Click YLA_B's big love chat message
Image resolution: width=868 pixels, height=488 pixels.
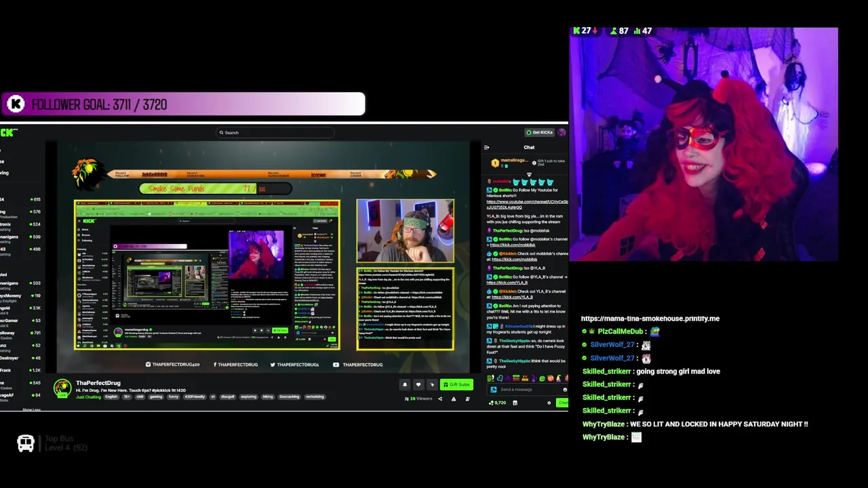(x=525, y=219)
